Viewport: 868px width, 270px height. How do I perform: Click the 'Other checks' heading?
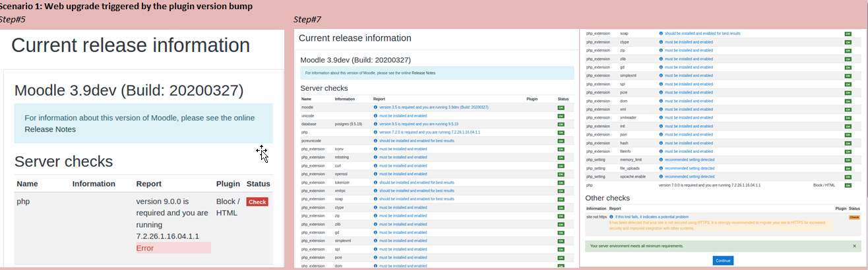pyautogui.click(x=607, y=198)
